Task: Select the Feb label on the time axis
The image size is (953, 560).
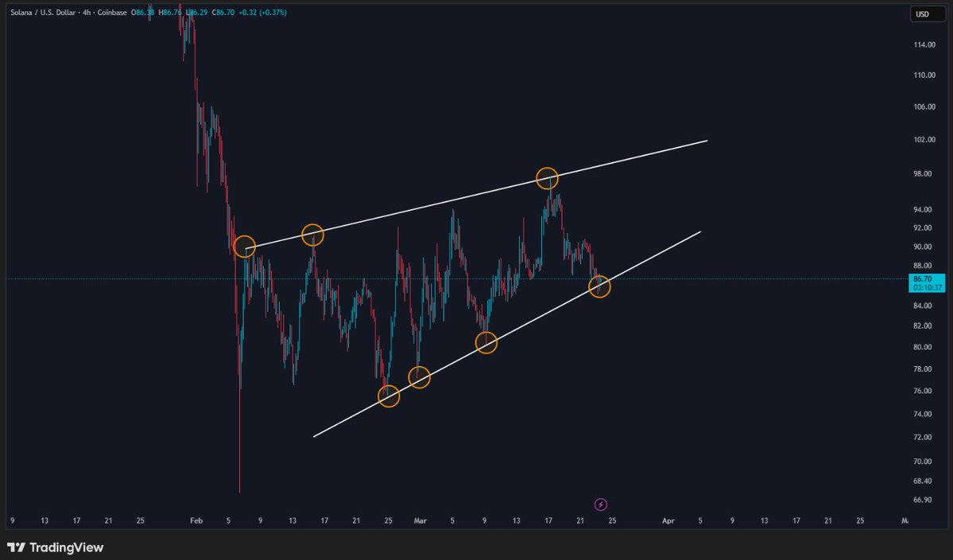Action: (x=196, y=520)
